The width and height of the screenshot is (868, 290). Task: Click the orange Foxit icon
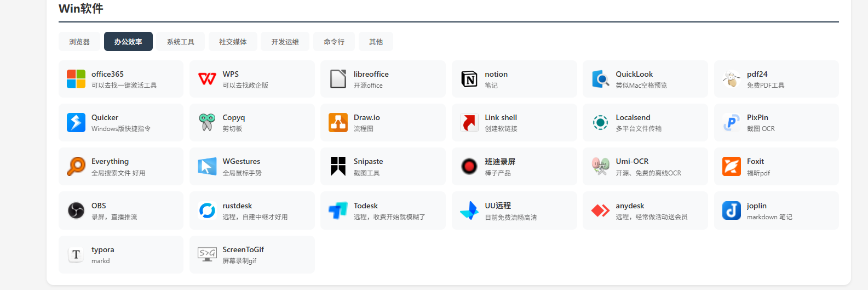(x=731, y=166)
